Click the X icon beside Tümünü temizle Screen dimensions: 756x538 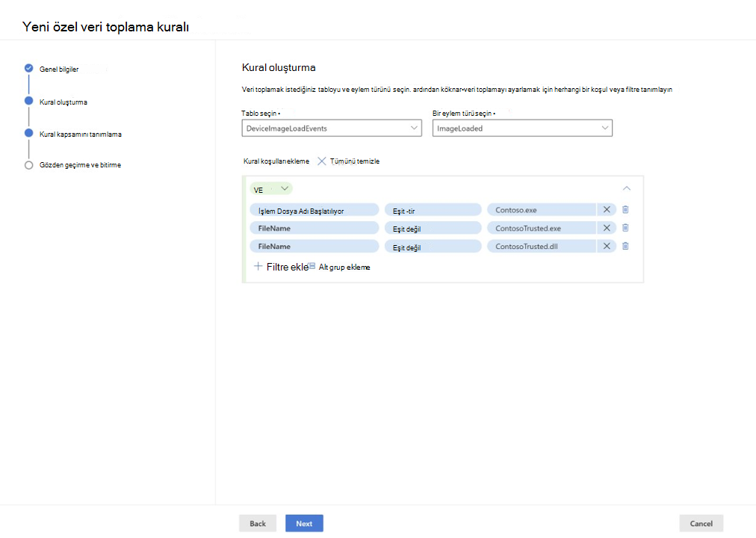pos(321,161)
